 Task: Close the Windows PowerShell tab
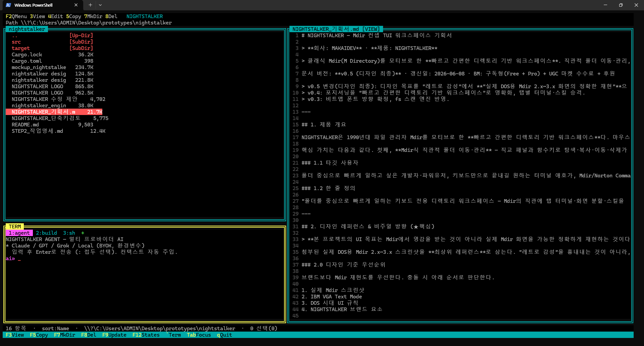tap(76, 5)
